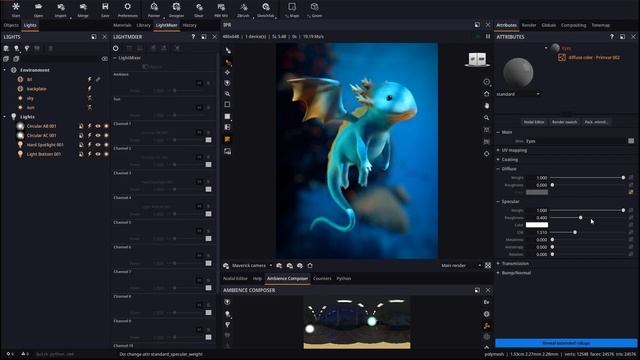Click the blue button at Attributes bottom

coord(566,343)
